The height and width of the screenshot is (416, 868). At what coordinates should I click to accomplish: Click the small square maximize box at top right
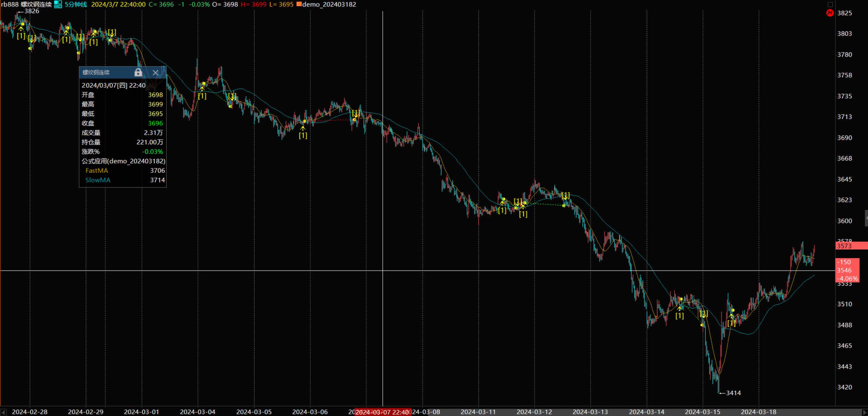tap(830, 4)
